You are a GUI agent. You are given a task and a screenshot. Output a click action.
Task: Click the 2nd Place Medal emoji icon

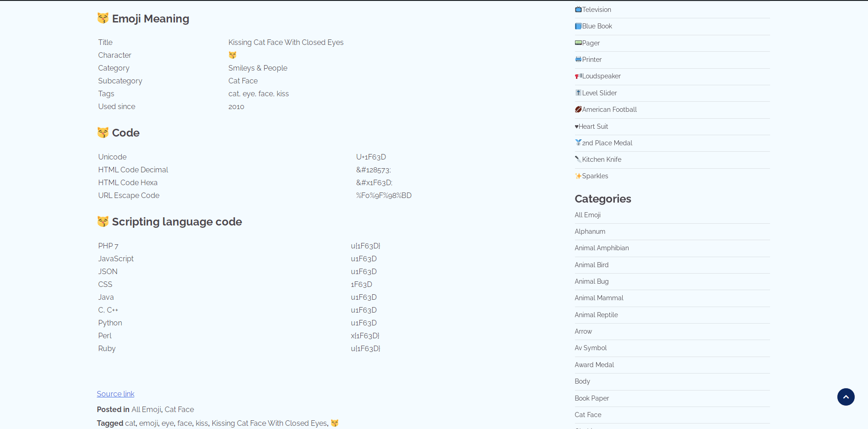click(578, 143)
